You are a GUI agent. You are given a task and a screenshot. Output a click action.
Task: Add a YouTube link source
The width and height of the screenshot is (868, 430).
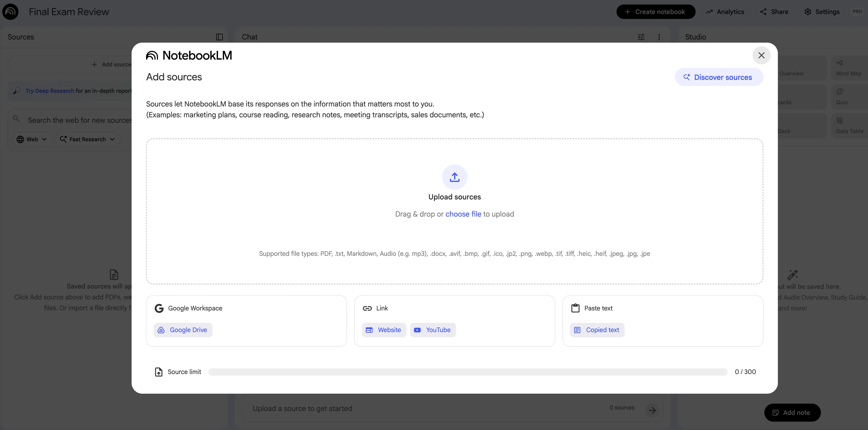(433, 330)
